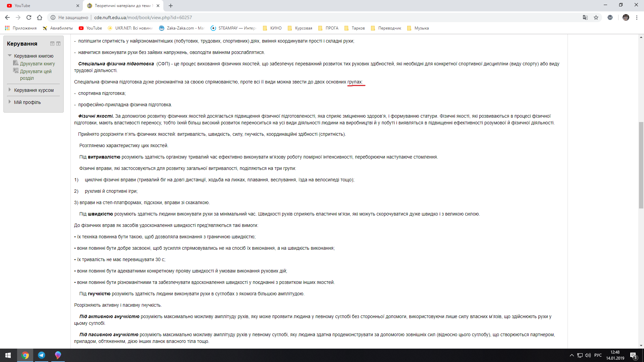Move Керування block to dock
Screen dimensions: 644x362
58,44
